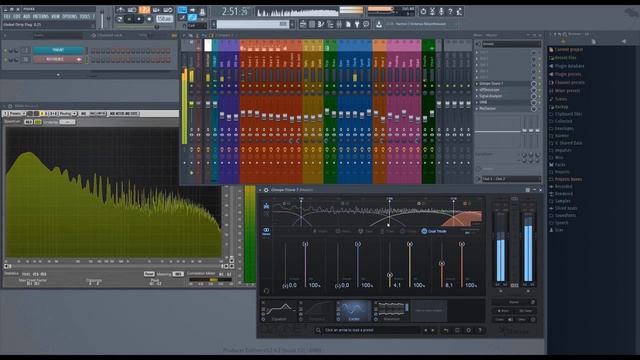The width and height of the screenshot is (640, 360).
Task: Open the Dynamics module in Ozone
Action: [x=318, y=311]
